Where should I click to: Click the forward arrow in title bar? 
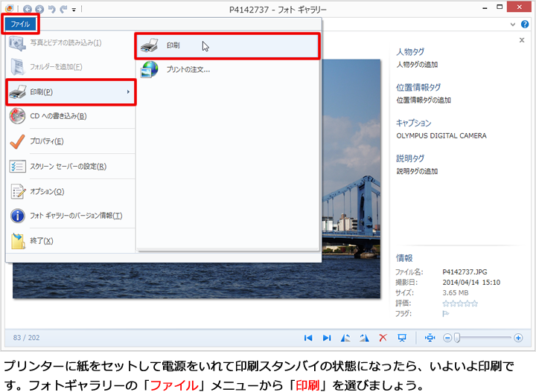(39, 9)
